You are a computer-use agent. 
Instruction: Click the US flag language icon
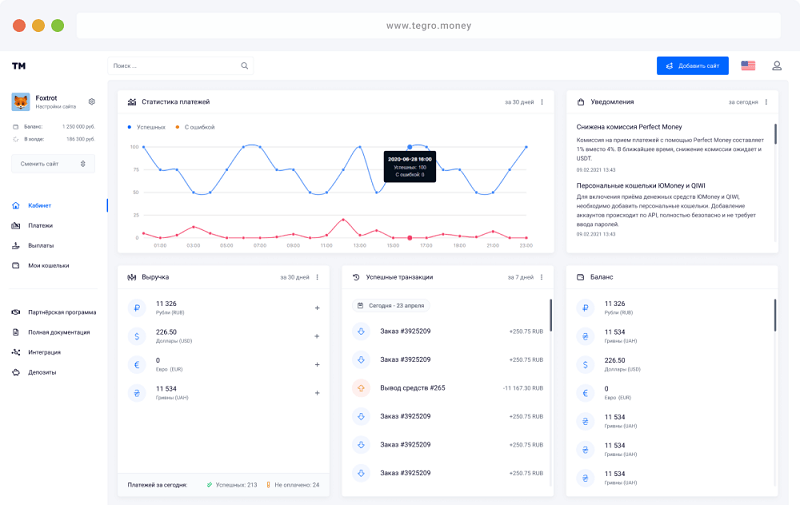[x=748, y=66]
